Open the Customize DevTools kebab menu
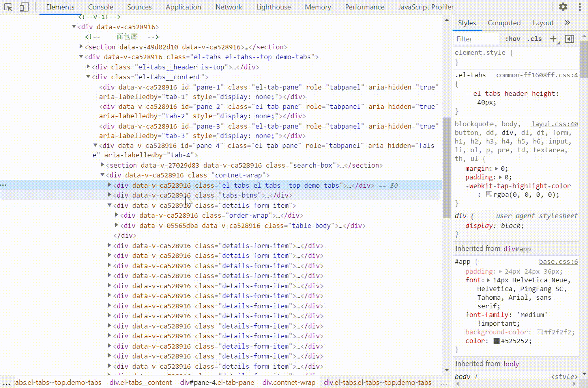588x388 pixels. (580, 7)
